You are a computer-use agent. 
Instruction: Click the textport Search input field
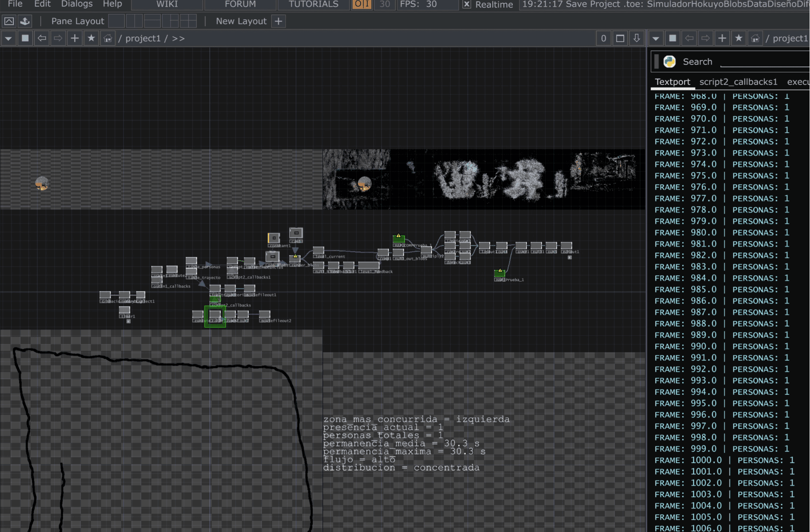(765, 62)
